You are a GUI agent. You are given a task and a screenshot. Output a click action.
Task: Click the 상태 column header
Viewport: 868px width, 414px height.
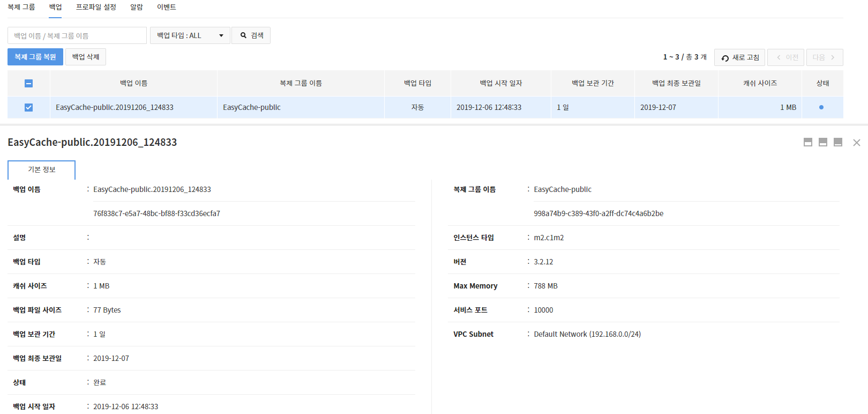pos(822,83)
